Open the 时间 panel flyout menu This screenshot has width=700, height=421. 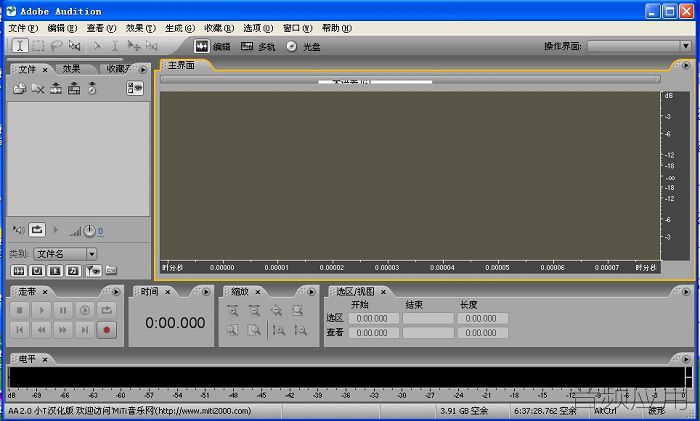[206, 292]
